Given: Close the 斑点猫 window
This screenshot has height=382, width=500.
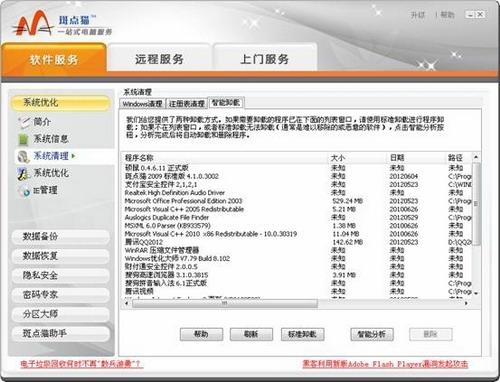Looking at the screenshot, I should click(x=480, y=14).
